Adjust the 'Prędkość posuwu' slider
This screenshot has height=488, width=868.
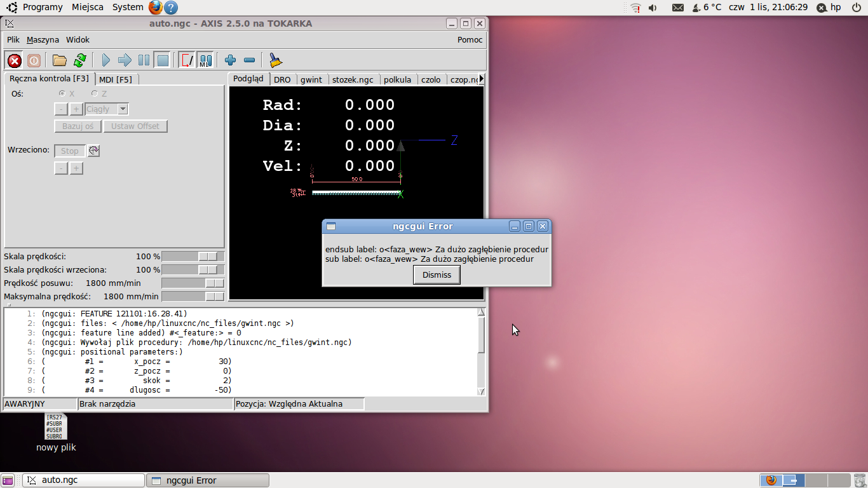tap(193, 283)
